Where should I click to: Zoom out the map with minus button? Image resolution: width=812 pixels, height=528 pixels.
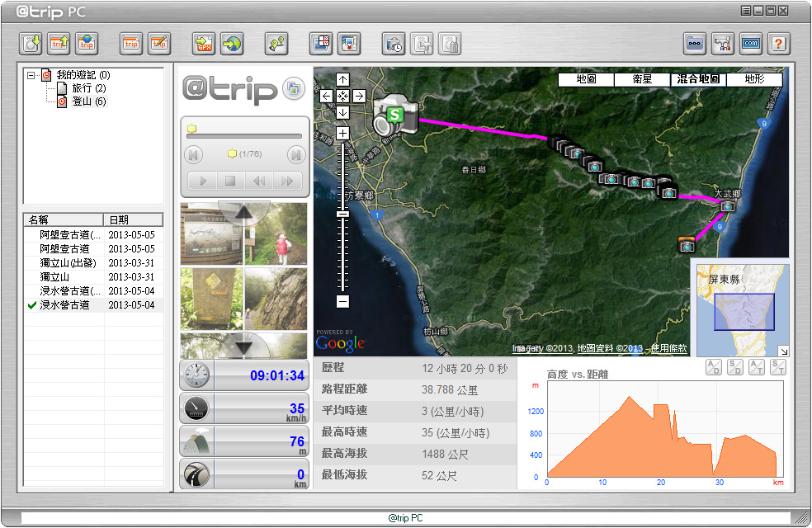[342, 301]
